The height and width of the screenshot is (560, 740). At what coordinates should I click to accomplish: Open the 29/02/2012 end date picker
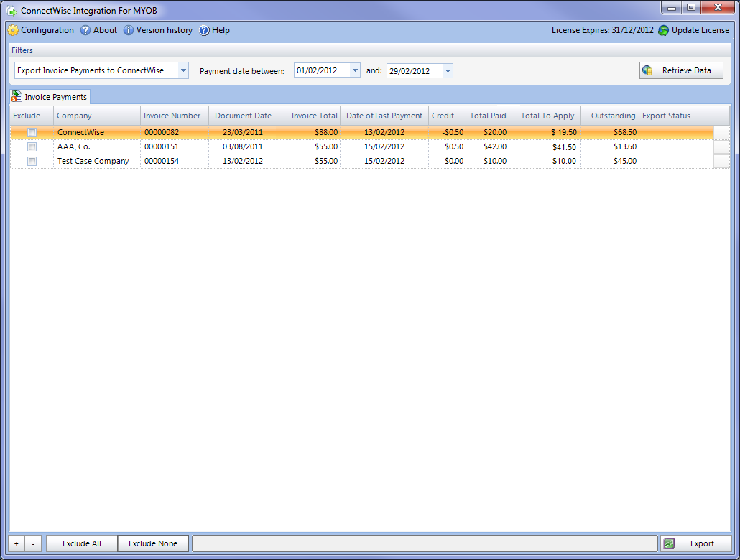coord(448,71)
